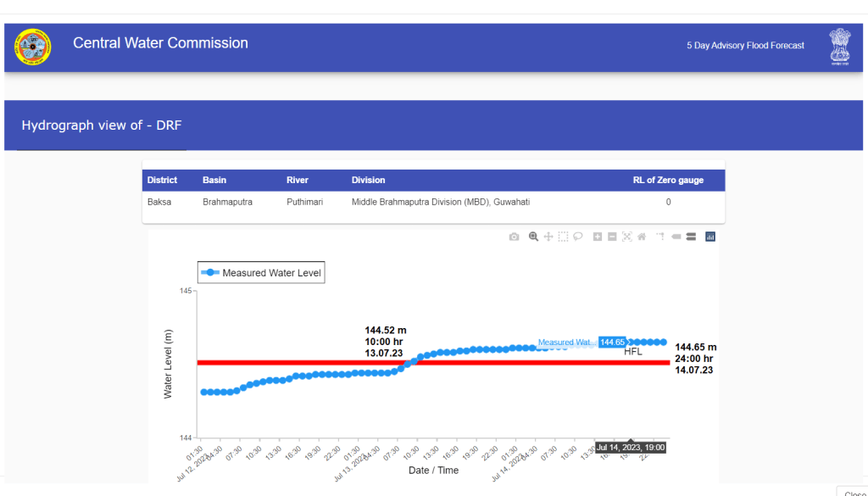The height and width of the screenshot is (496, 868).
Task: Click the Central Water Commission title
Action: coord(160,43)
